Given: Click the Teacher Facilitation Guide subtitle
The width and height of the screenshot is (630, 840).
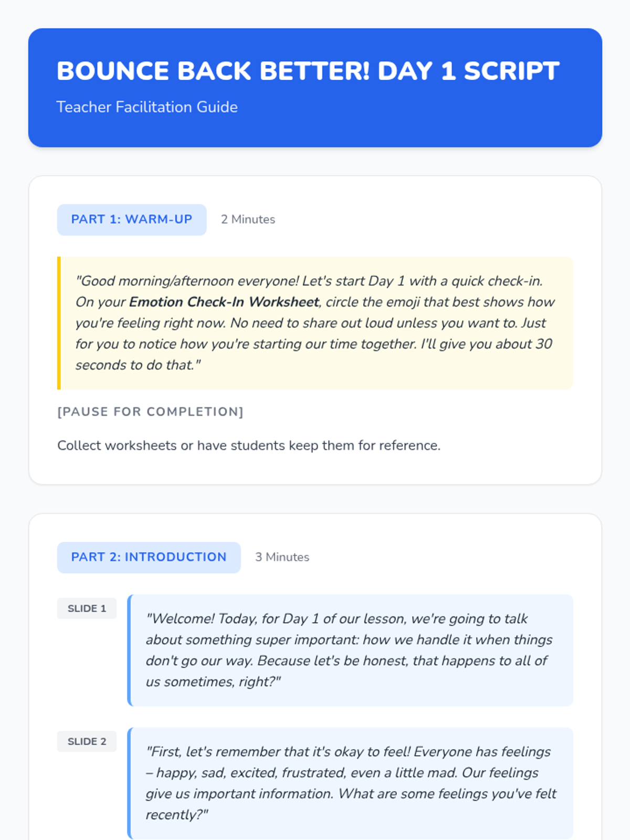Looking at the screenshot, I should click(x=147, y=107).
